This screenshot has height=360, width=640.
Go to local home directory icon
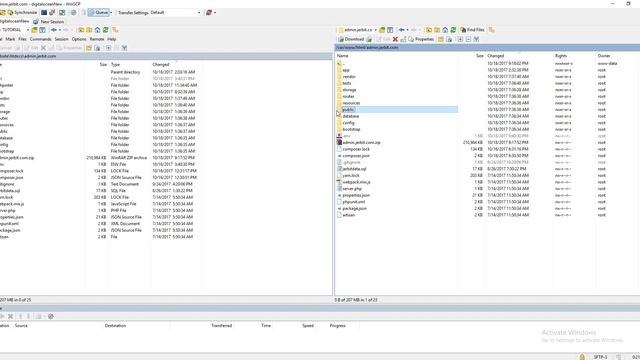coord(97,30)
